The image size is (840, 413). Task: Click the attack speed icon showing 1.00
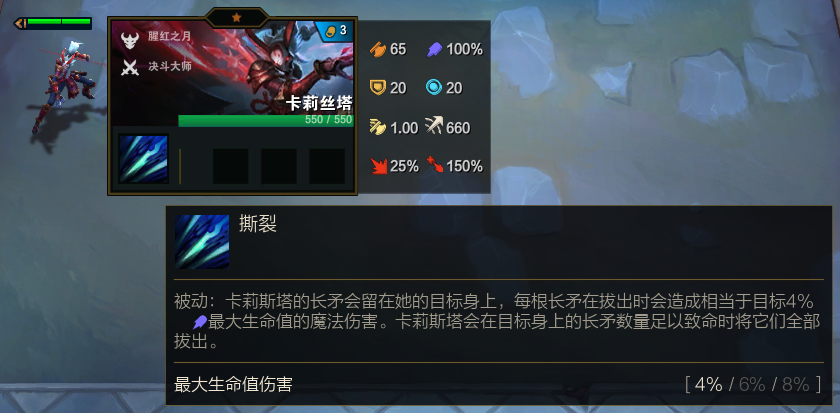pyautogui.click(x=378, y=127)
